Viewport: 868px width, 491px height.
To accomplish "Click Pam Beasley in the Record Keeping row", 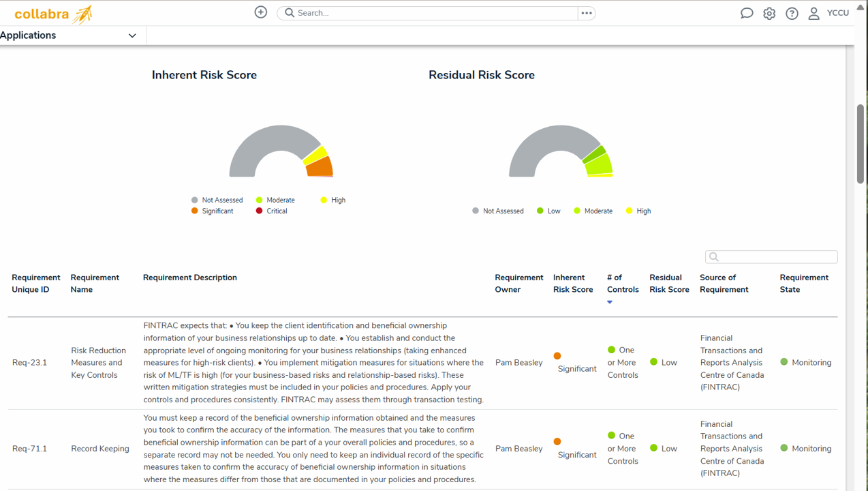I will pos(519,449).
